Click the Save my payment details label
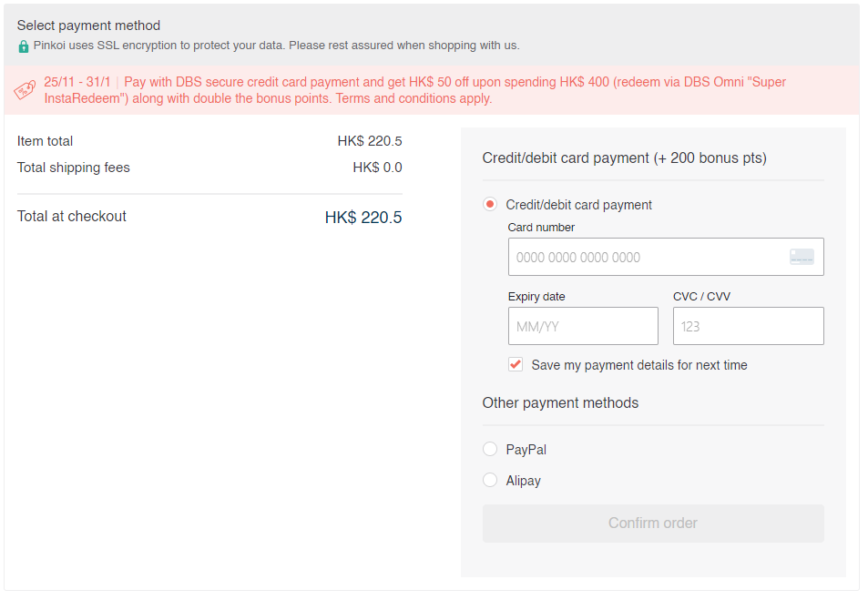 point(638,365)
